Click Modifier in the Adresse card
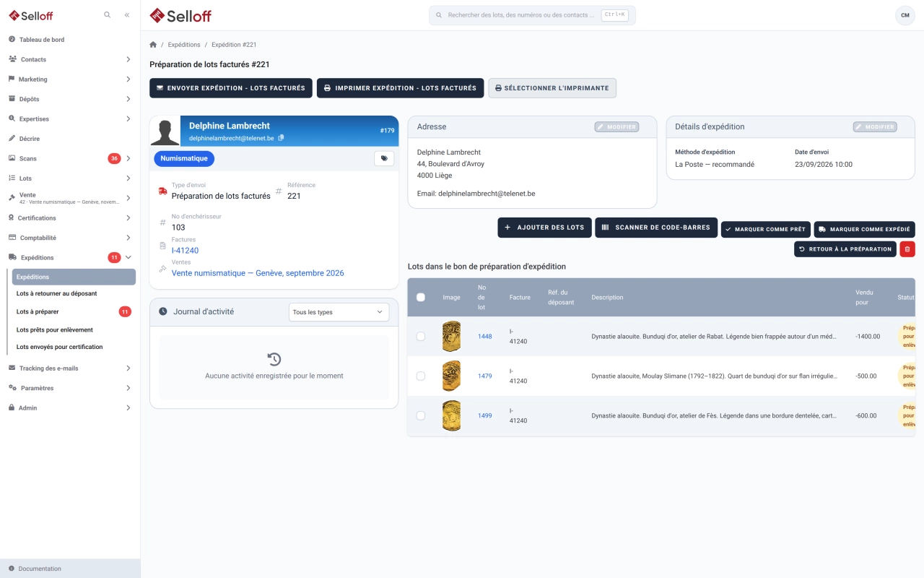 tap(616, 127)
